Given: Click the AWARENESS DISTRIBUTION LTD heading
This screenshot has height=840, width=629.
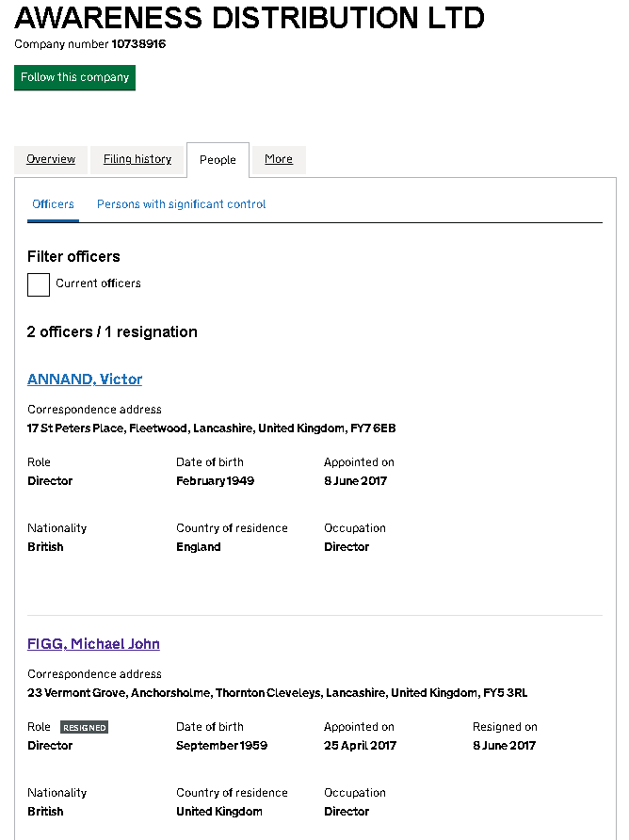Looking at the screenshot, I should click(250, 17).
